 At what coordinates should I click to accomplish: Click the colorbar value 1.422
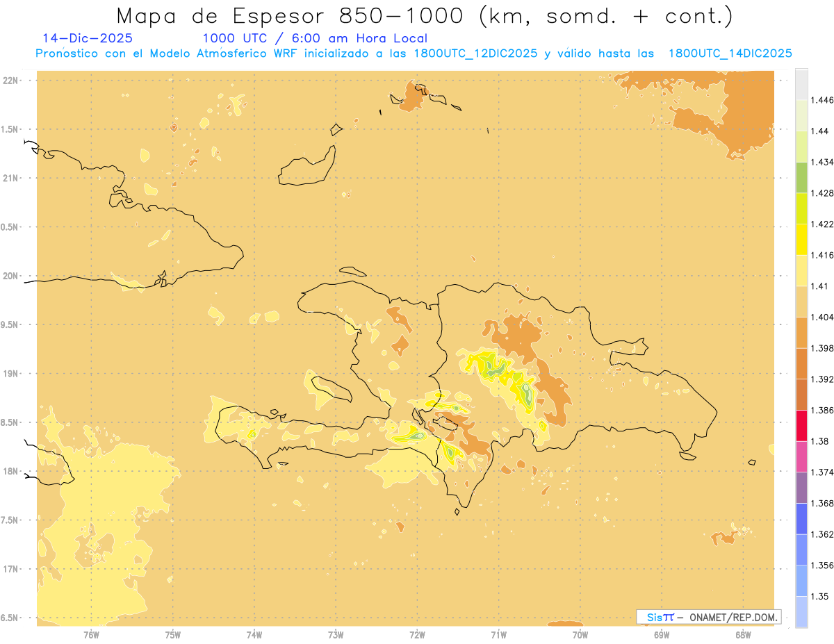point(823,224)
